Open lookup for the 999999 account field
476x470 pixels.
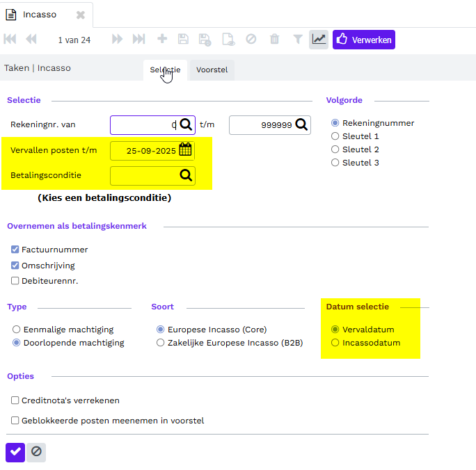(x=301, y=124)
